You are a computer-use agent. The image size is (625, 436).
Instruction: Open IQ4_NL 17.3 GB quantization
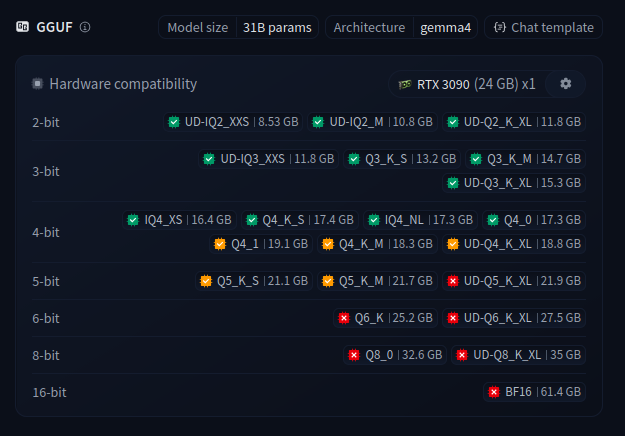click(x=421, y=220)
